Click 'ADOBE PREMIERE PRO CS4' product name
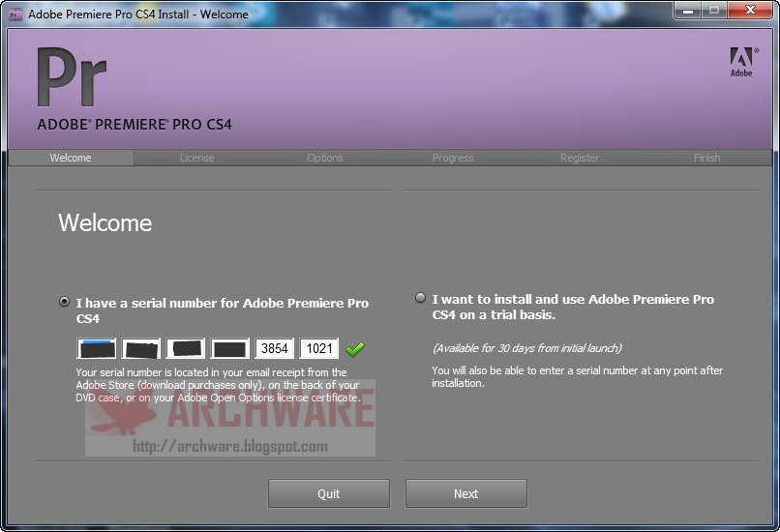The width and height of the screenshot is (780, 532). click(135, 125)
